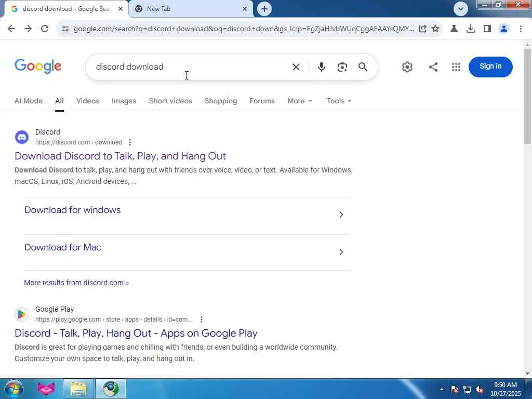The height and width of the screenshot is (399, 532).
Task: Click the Google Play site name
Action: (55, 310)
